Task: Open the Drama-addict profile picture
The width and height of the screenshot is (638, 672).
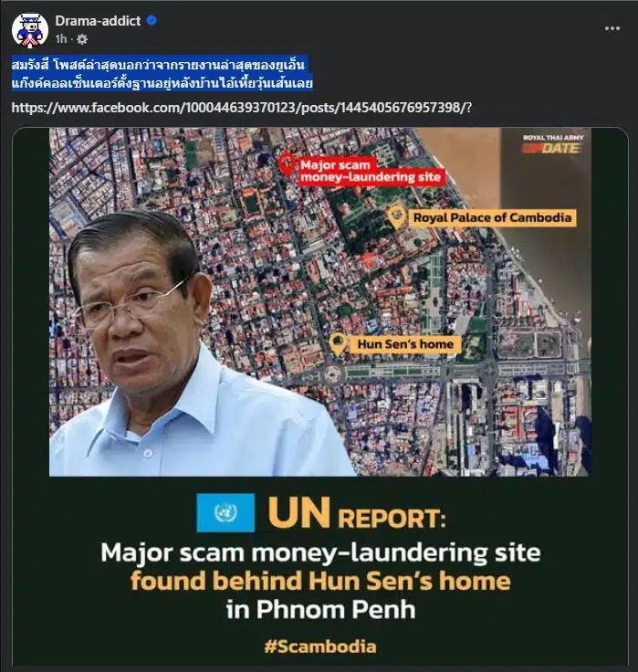Action: point(29,30)
